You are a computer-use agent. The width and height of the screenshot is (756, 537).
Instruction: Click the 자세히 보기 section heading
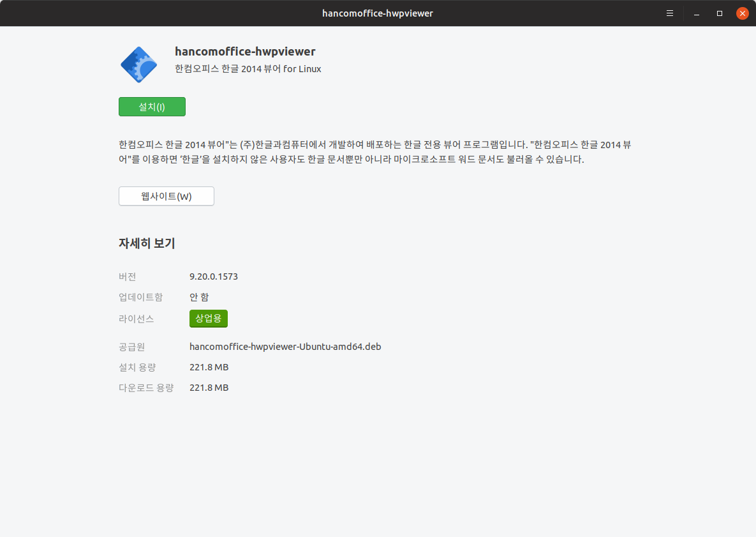147,243
